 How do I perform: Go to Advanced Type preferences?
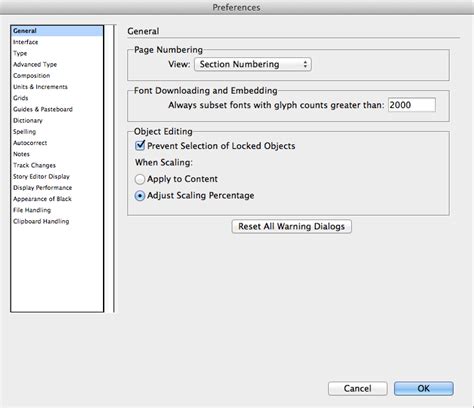click(x=35, y=64)
